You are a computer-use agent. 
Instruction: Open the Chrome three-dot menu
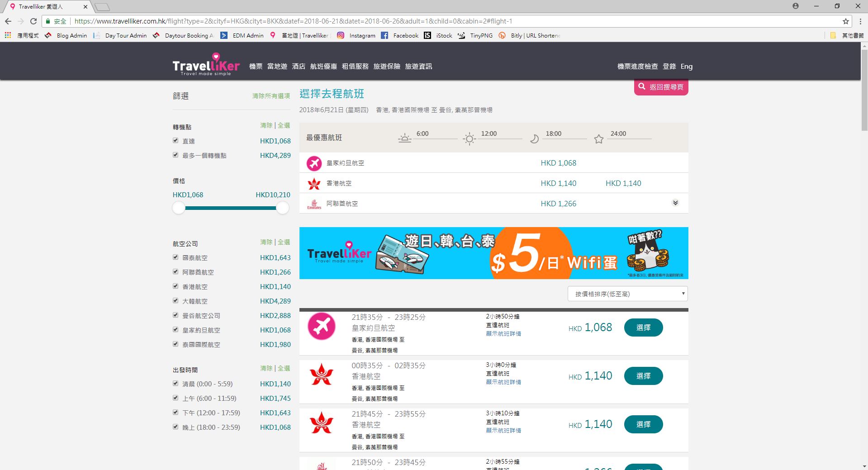click(860, 21)
